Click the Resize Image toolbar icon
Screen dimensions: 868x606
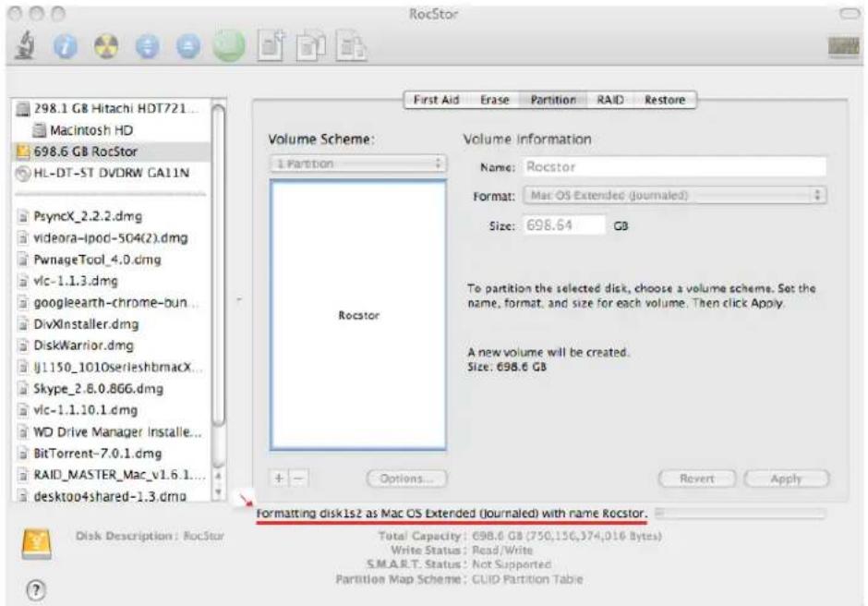(351, 46)
